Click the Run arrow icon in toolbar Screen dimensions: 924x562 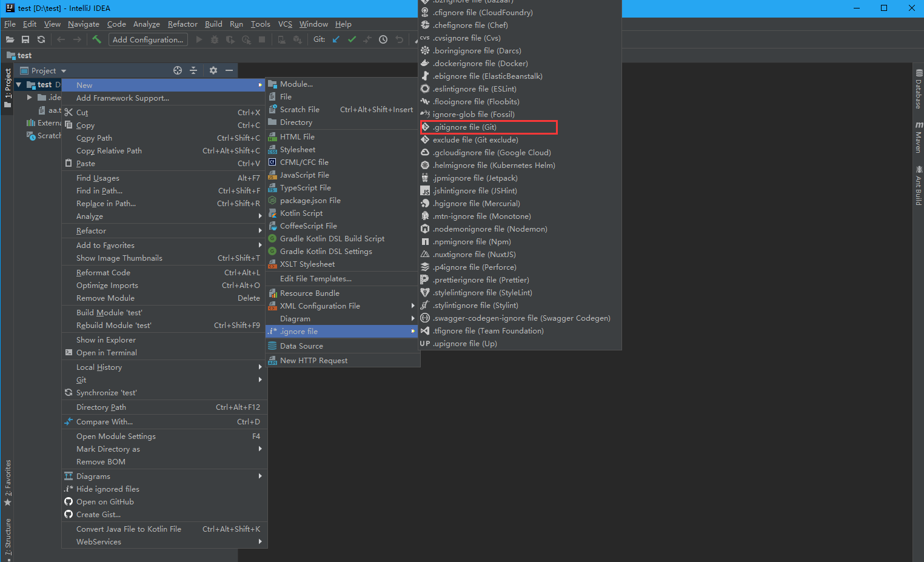coord(199,39)
